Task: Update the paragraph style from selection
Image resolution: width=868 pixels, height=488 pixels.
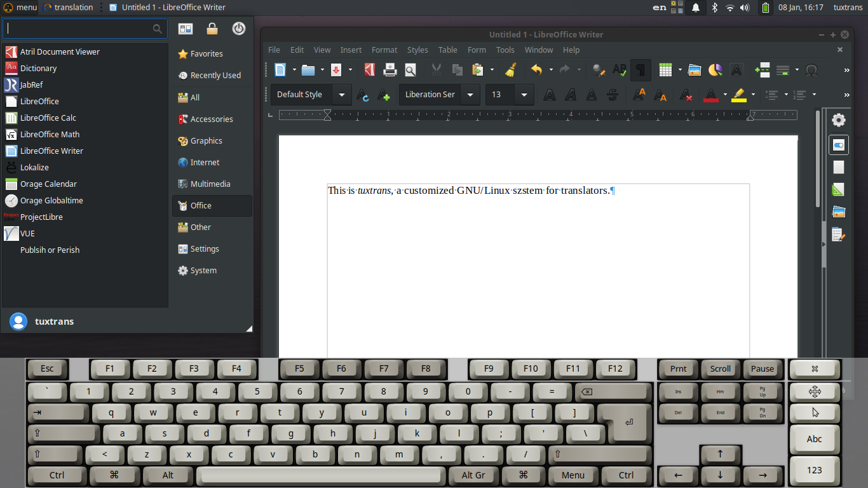Action: [363, 95]
